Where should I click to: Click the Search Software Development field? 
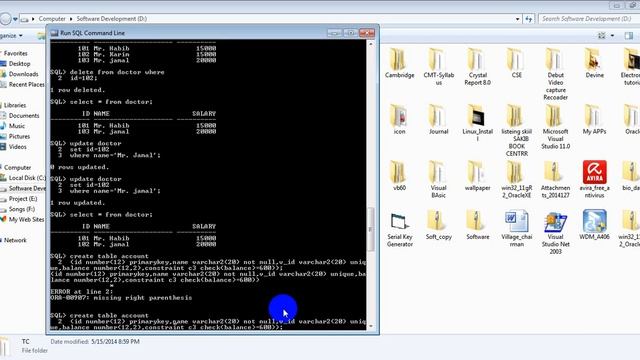(x=588, y=19)
